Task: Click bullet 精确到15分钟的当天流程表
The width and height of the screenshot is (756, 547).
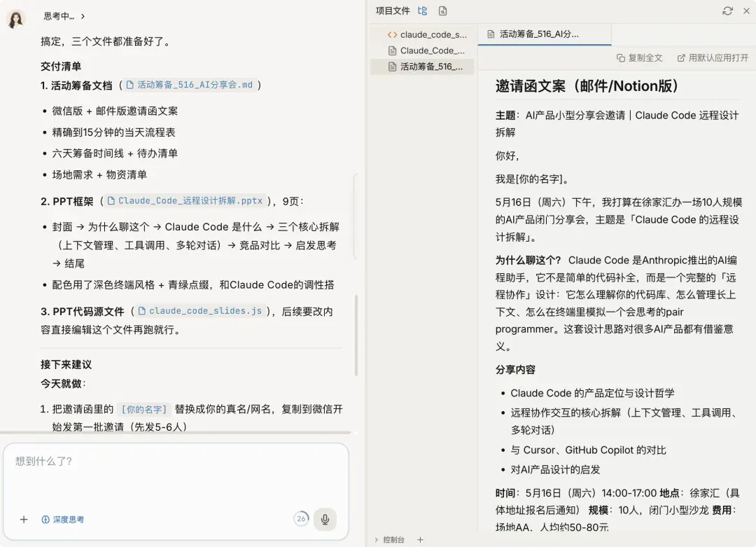Action: point(114,132)
